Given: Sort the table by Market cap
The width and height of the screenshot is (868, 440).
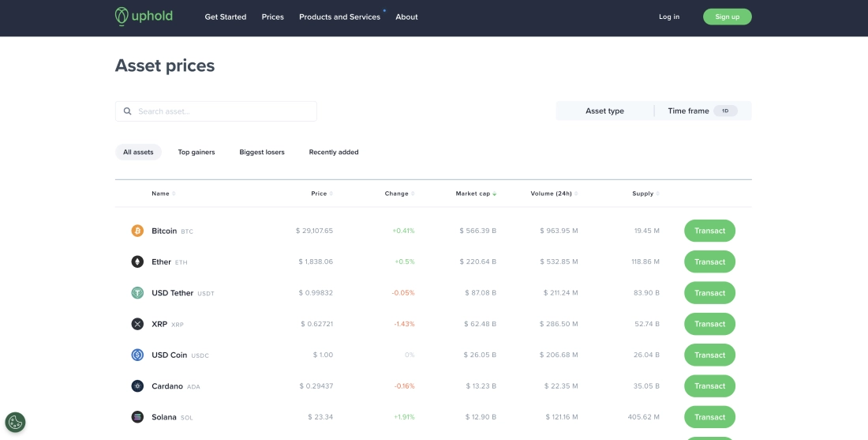Looking at the screenshot, I should coord(476,194).
